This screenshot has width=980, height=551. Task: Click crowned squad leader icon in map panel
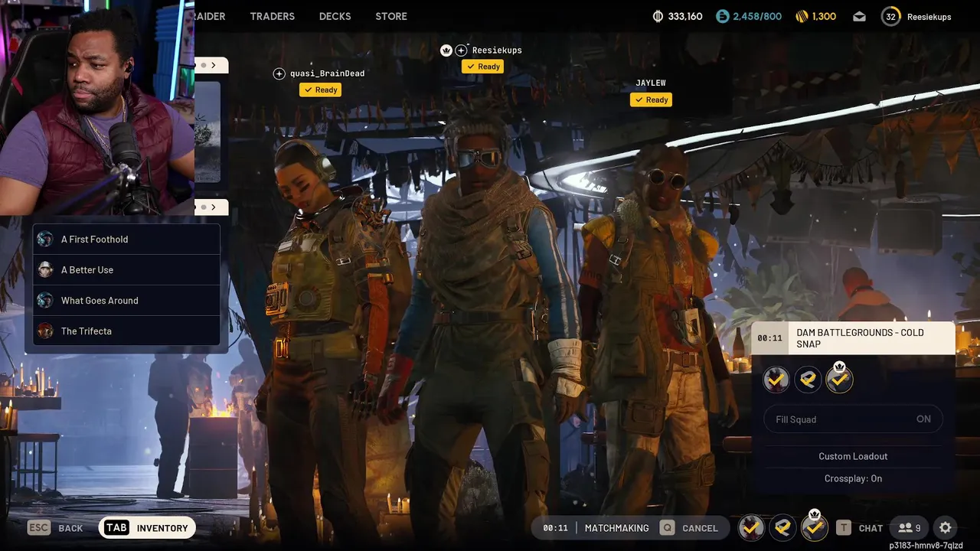point(840,379)
